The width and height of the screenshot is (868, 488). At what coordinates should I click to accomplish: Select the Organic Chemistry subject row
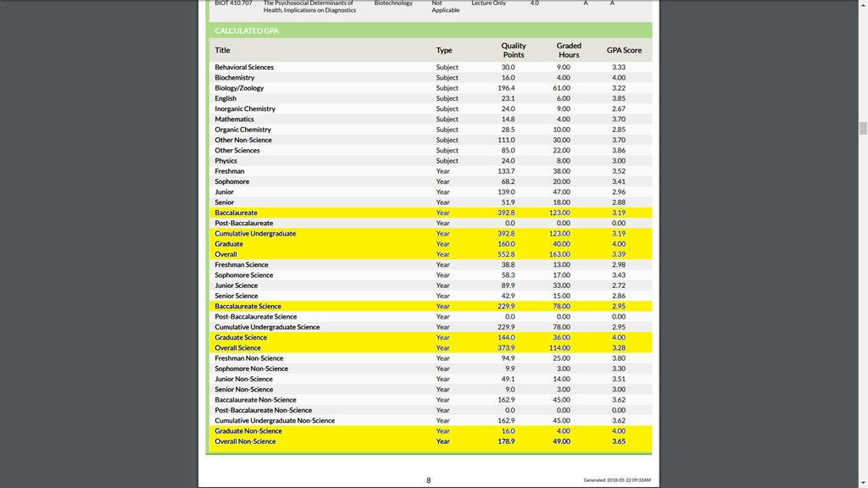430,130
